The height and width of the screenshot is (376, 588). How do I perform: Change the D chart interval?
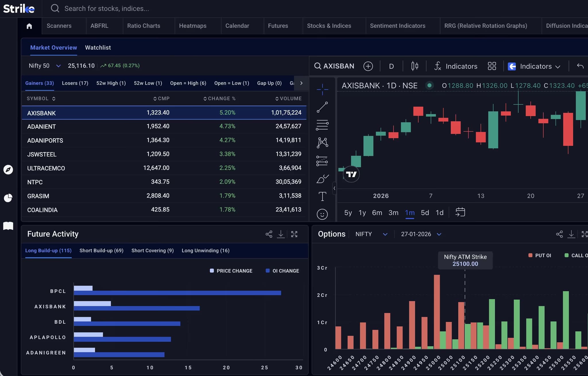(391, 66)
